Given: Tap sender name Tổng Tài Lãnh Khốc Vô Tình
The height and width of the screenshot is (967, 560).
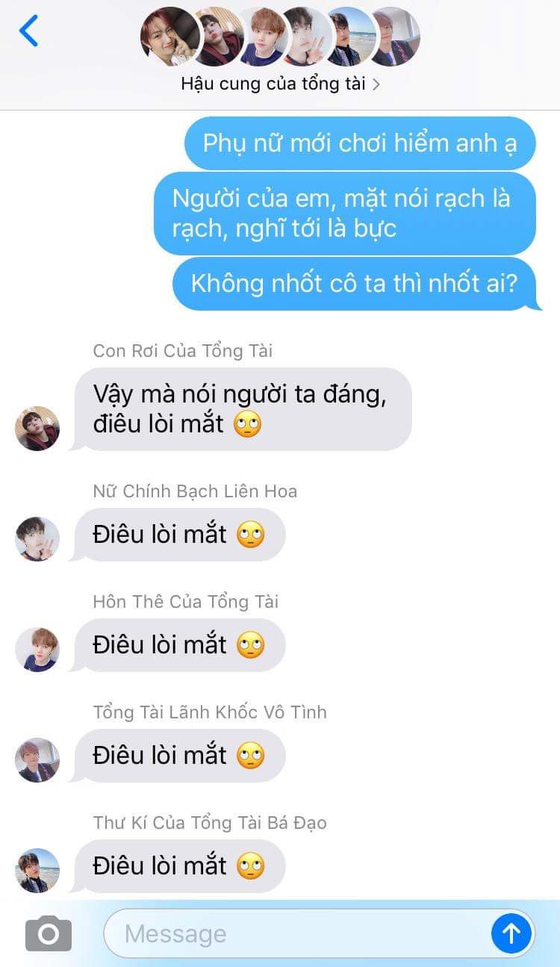Looking at the screenshot, I should click(x=210, y=712).
